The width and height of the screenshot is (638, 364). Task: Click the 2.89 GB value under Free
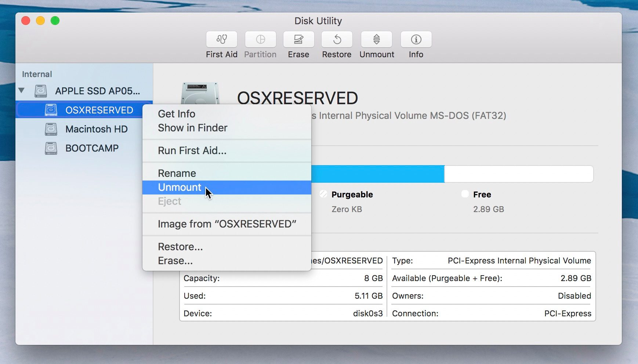tap(488, 209)
